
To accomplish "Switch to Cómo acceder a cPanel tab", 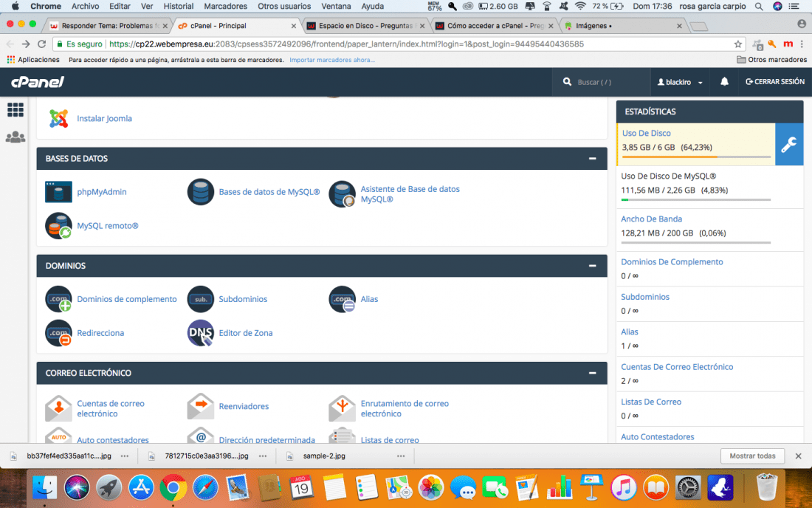I will click(x=495, y=25).
